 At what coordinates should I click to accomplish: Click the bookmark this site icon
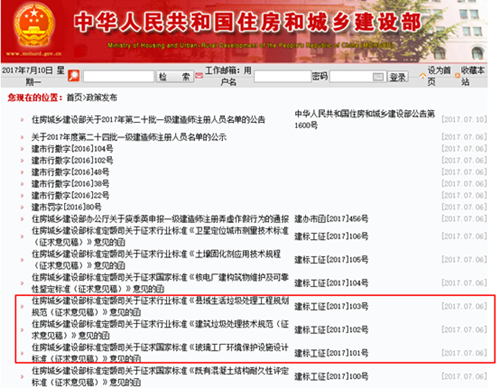click(x=457, y=76)
